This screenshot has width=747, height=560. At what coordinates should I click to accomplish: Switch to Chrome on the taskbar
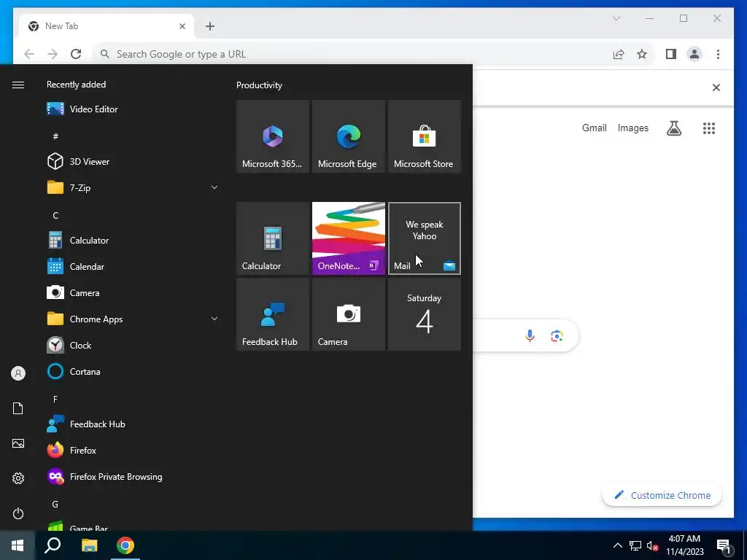125,545
